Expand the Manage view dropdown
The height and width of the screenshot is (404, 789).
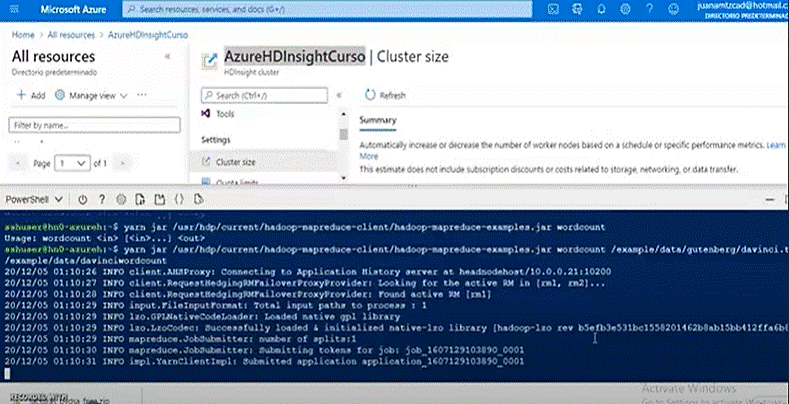pyautogui.click(x=124, y=96)
